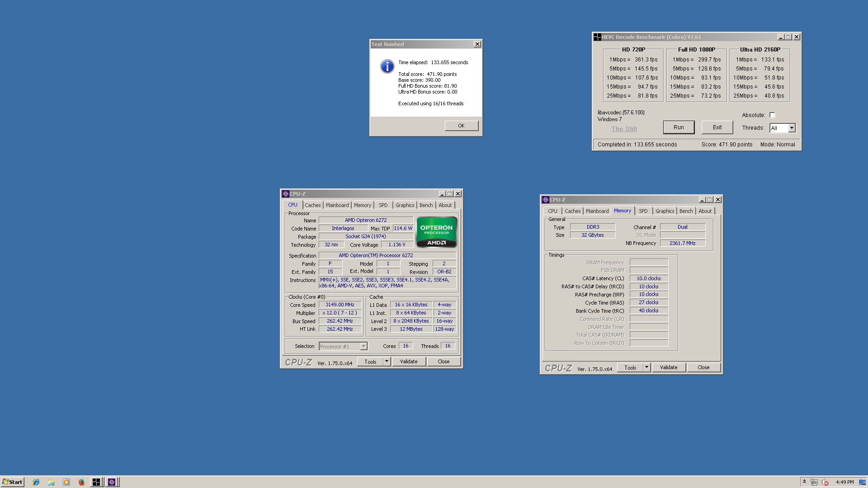Open Bench tab in right CPU-Z window

tap(686, 211)
